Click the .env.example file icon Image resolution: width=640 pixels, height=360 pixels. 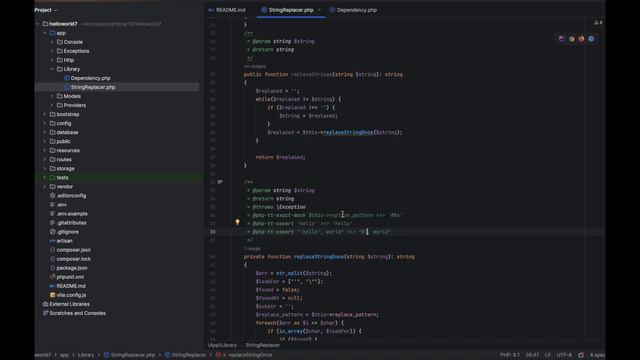52,213
